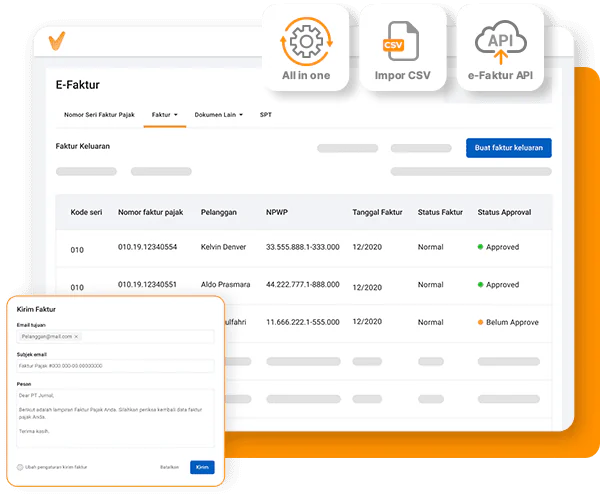Click green Approved dot for Aldo Prasmara

pyautogui.click(x=480, y=284)
